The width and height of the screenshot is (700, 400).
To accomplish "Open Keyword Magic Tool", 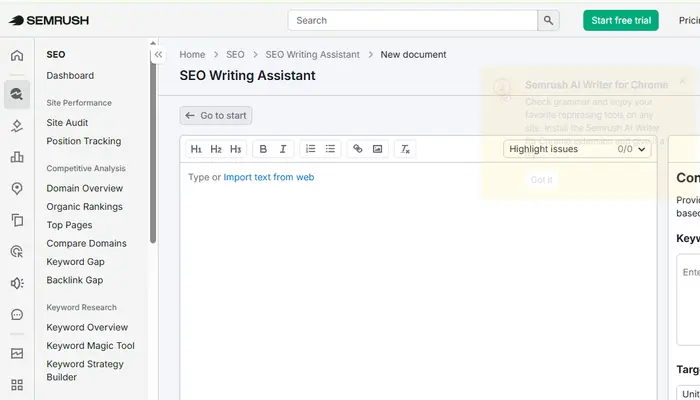I will pyautogui.click(x=90, y=346).
